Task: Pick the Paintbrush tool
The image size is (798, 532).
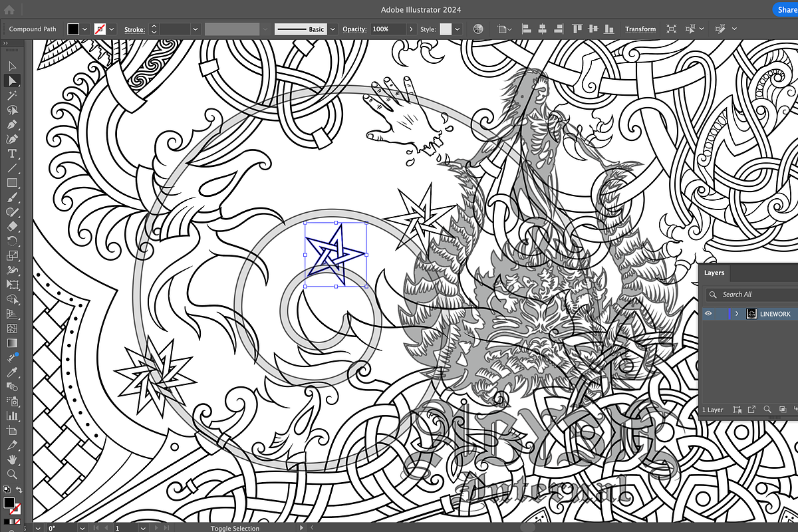Action: (x=12, y=198)
